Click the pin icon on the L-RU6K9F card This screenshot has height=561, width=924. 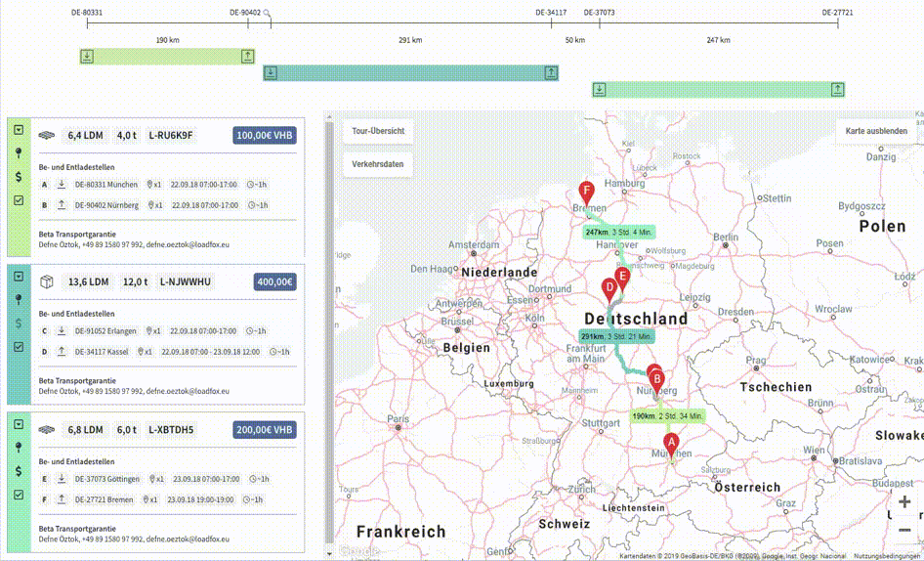point(19,153)
